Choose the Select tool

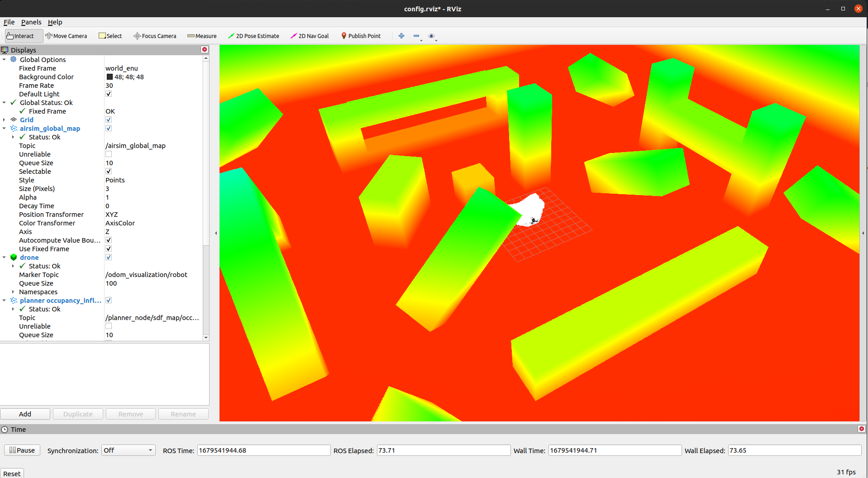[x=110, y=36]
